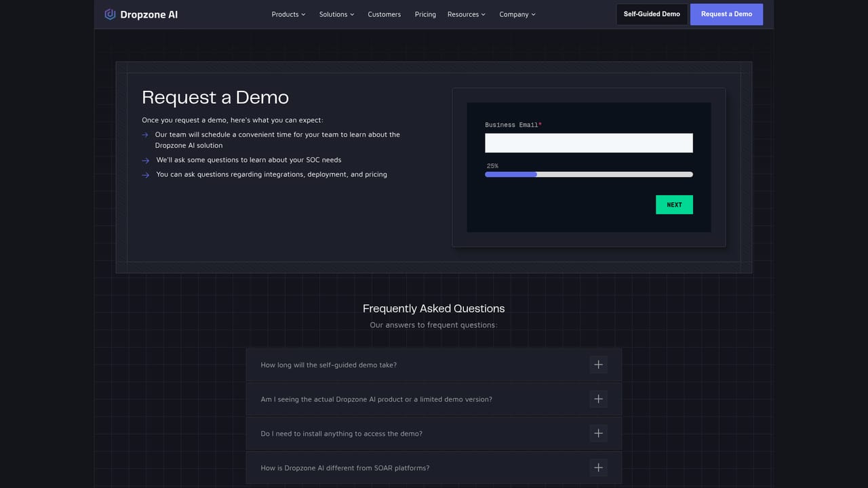The height and width of the screenshot is (488, 868).
Task: Click the Dropzone AI shield logo icon
Action: pos(110,14)
